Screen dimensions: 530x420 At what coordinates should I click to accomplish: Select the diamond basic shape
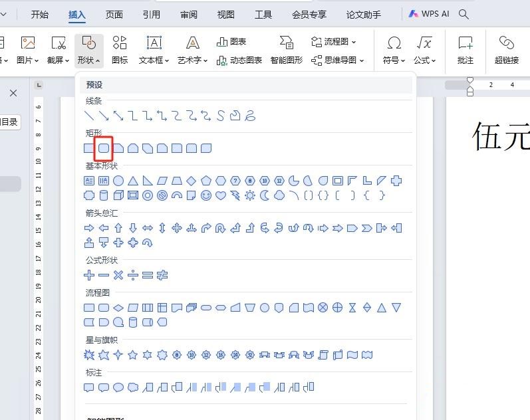click(192, 181)
